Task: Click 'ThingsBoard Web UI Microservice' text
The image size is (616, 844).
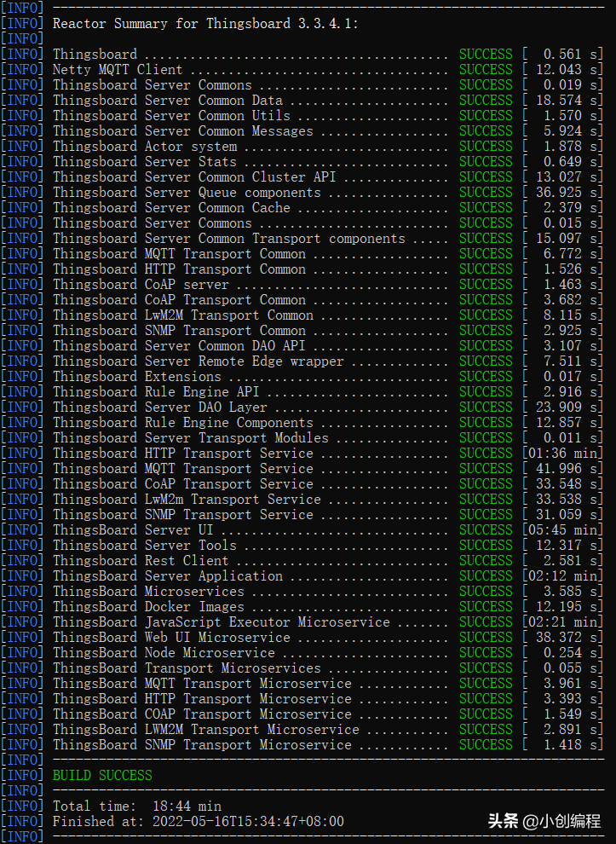Action: [171, 638]
